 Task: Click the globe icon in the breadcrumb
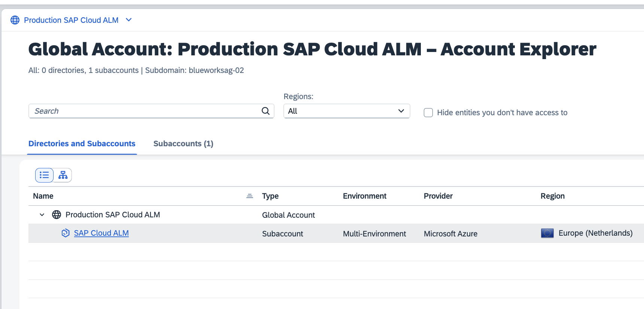(x=15, y=20)
